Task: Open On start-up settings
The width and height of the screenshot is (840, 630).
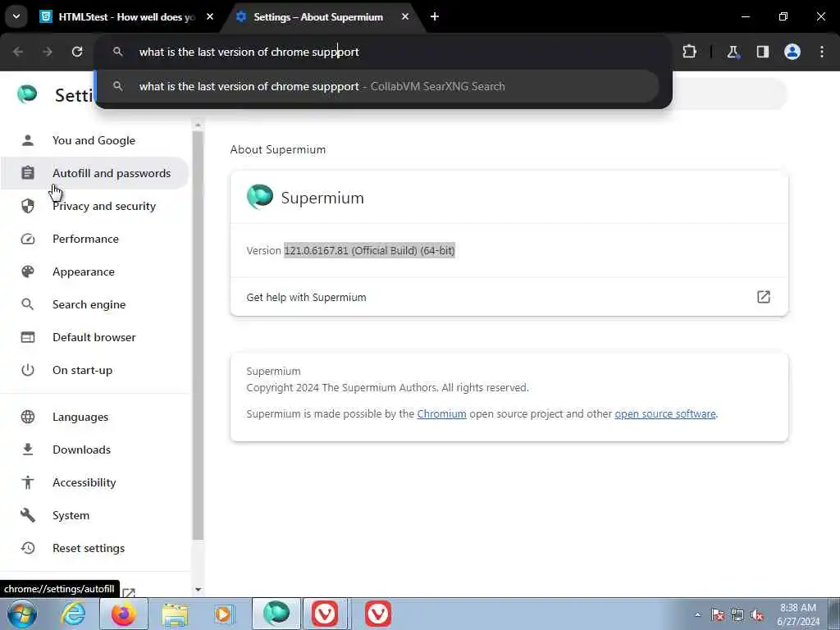Action: (94, 370)
